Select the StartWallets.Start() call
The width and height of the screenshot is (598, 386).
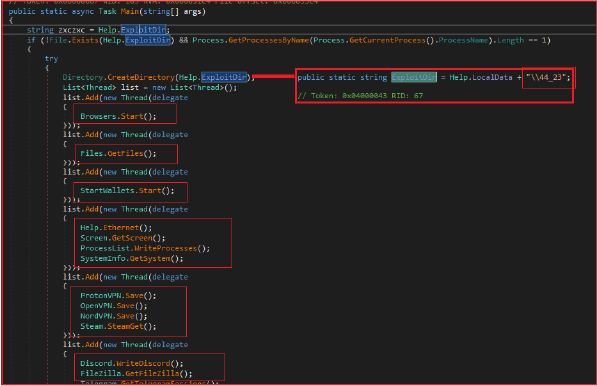[127, 191]
